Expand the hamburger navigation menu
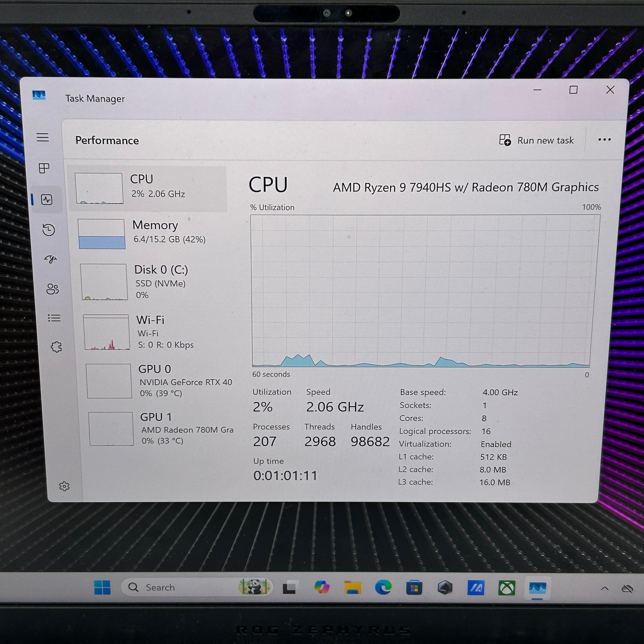Viewport: 644px width, 644px height. (43, 137)
